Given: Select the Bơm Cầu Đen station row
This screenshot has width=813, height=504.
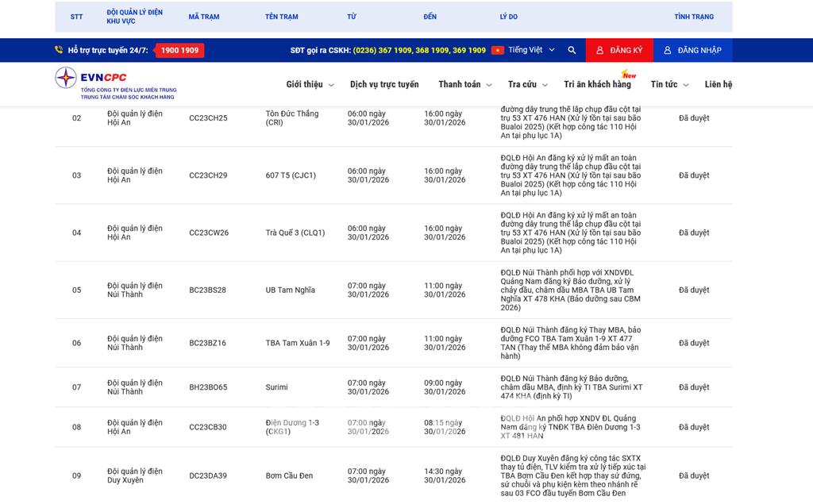Looking at the screenshot, I should (x=289, y=476).
